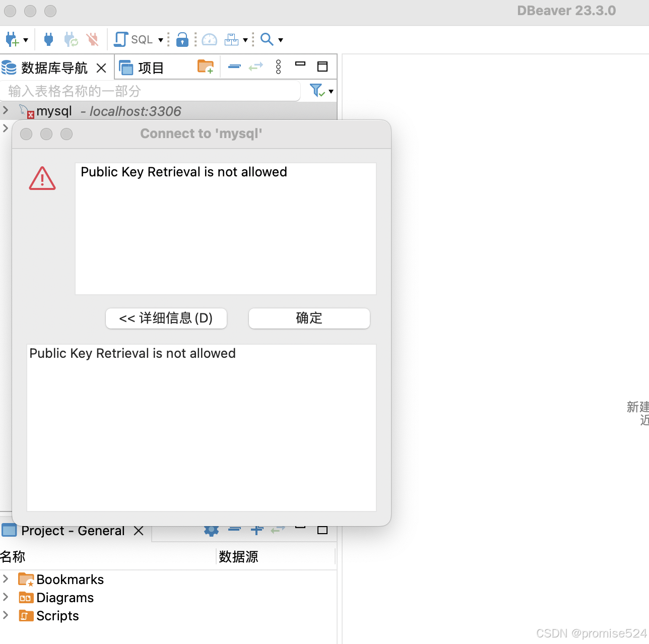Screen dimensions: 649x644
Task: Click the blue plus icon in Project panel
Action: pos(257,530)
